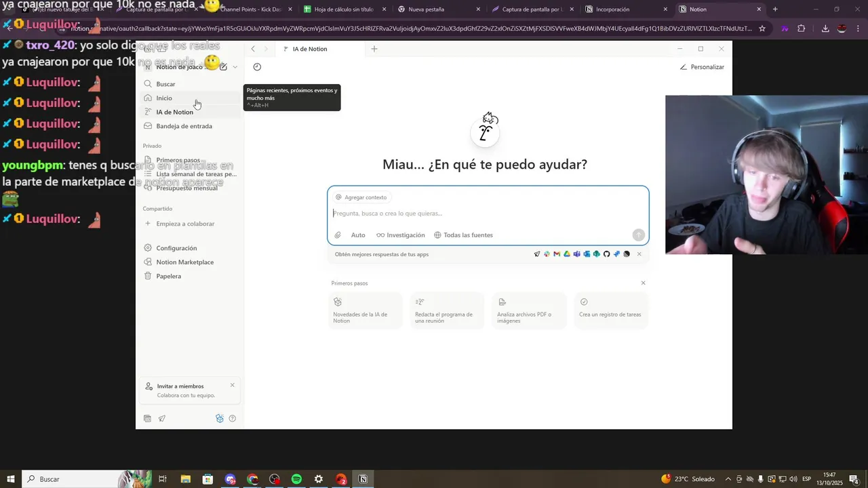Bookmark page with star icon
The height and width of the screenshot is (488, 868).
762,28
